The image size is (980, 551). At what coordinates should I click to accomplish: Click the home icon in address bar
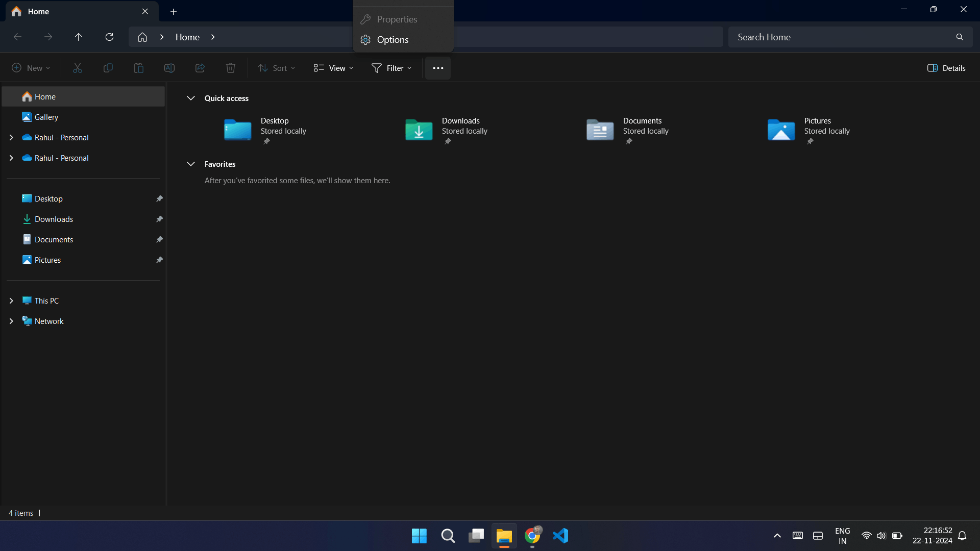(x=142, y=37)
